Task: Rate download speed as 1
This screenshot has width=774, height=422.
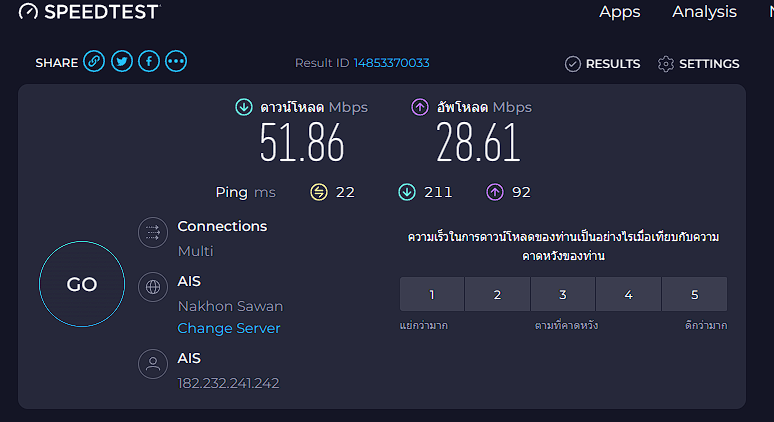Action: point(432,295)
